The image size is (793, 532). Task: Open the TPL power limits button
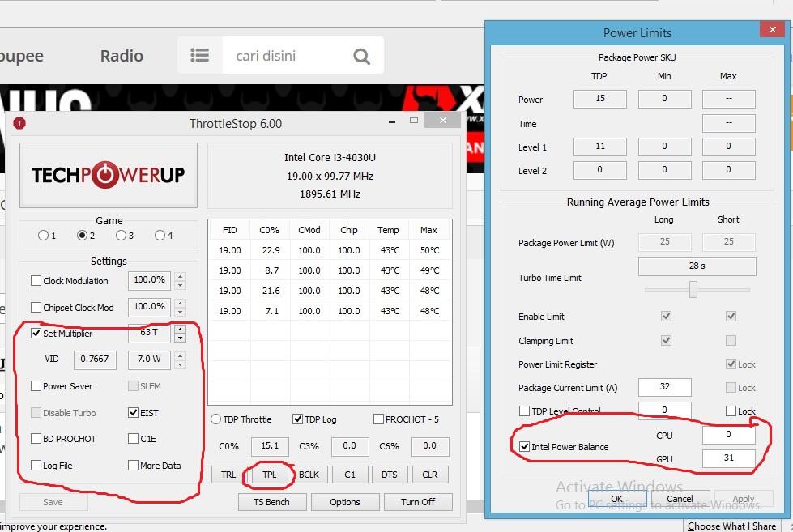pyautogui.click(x=269, y=475)
